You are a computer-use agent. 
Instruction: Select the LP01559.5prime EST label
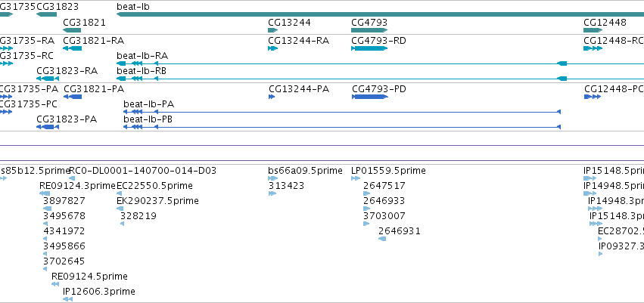tap(388, 171)
